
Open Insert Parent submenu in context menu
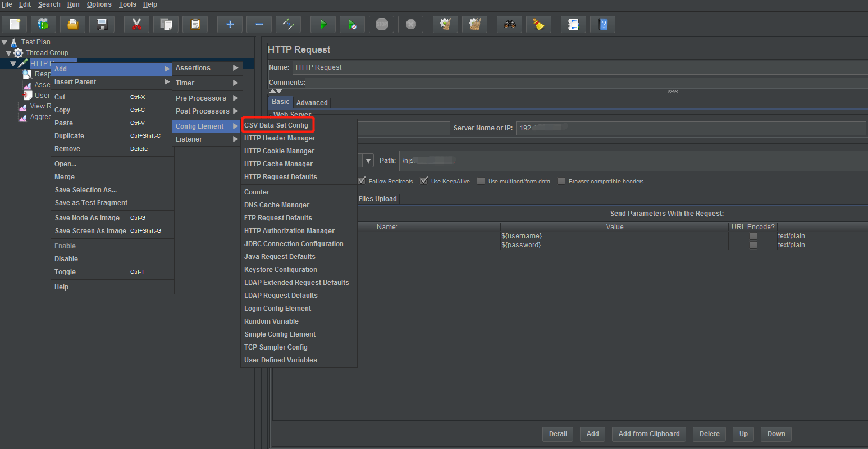(112, 82)
